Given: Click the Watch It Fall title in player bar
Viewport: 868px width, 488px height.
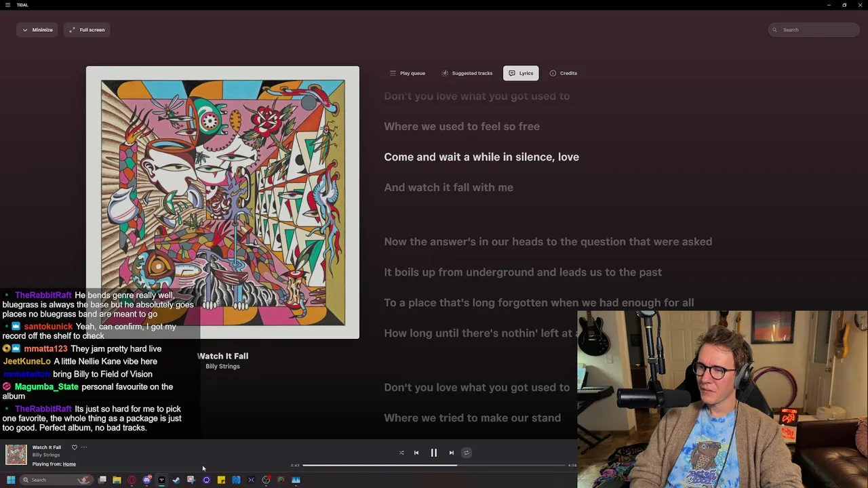Looking at the screenshot, I should pos(47,447).
